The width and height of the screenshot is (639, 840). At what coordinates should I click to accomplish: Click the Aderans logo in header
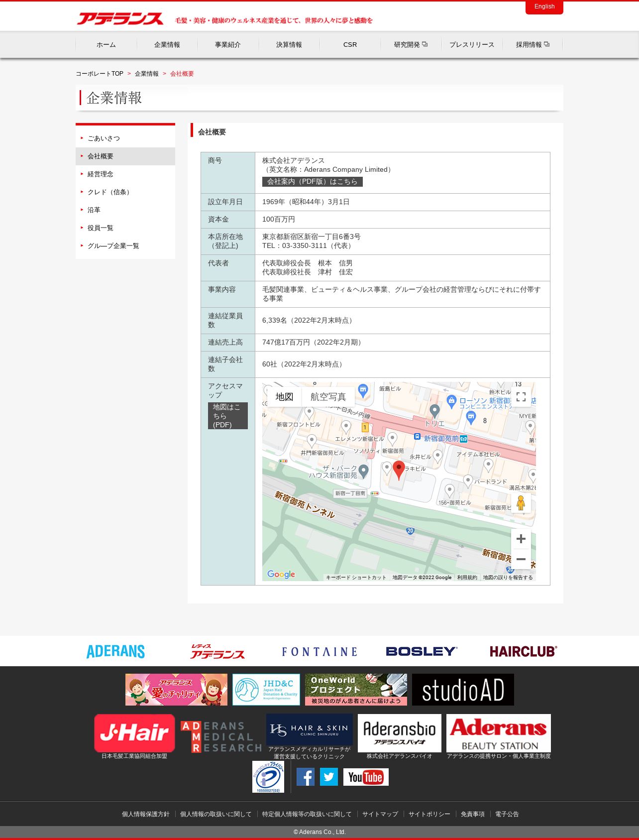120,19
